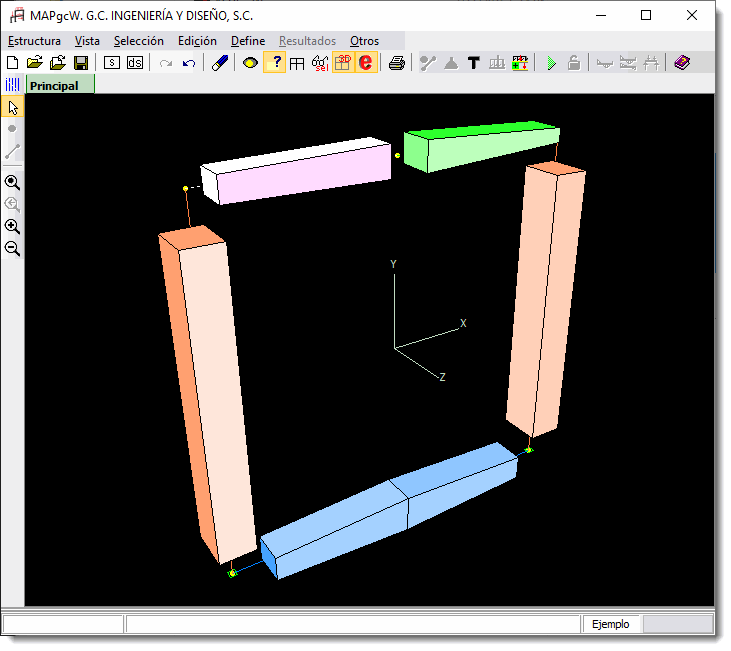This screenshot has width=731, height=651.
Task: Click the deflected beam results icon
Action: tap(605, 63)
